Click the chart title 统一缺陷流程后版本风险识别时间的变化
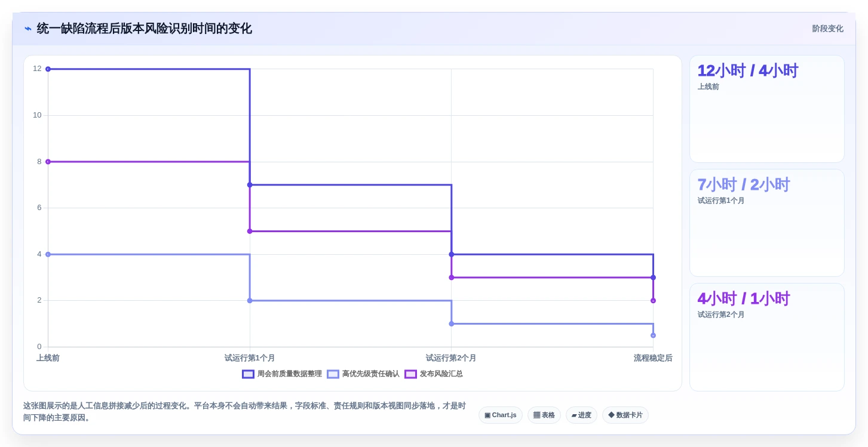Image resolution: width=868 pixels, height=447 pixels. [x=144, y=29]
